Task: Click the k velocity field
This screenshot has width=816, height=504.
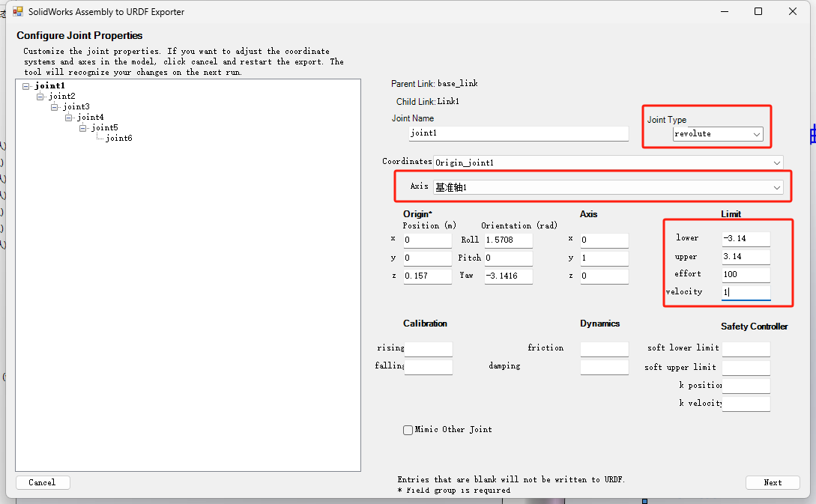Action: pyautogui.click(x=746, y=404)
